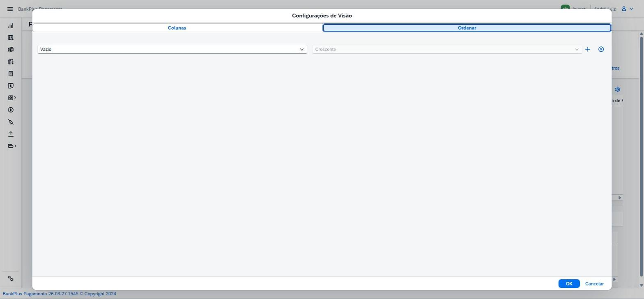The height and width of the screenshot is (299, 644).
Task: Open the Vazio sort column dropdown
Action: tap(172, 49)
